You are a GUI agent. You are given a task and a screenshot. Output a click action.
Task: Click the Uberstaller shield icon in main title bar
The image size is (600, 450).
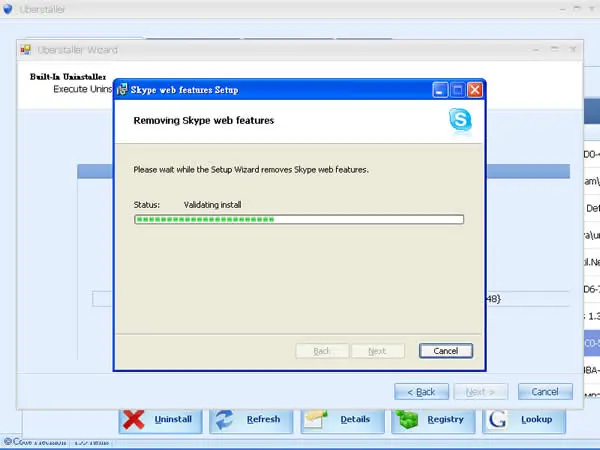tap(7, 9)
